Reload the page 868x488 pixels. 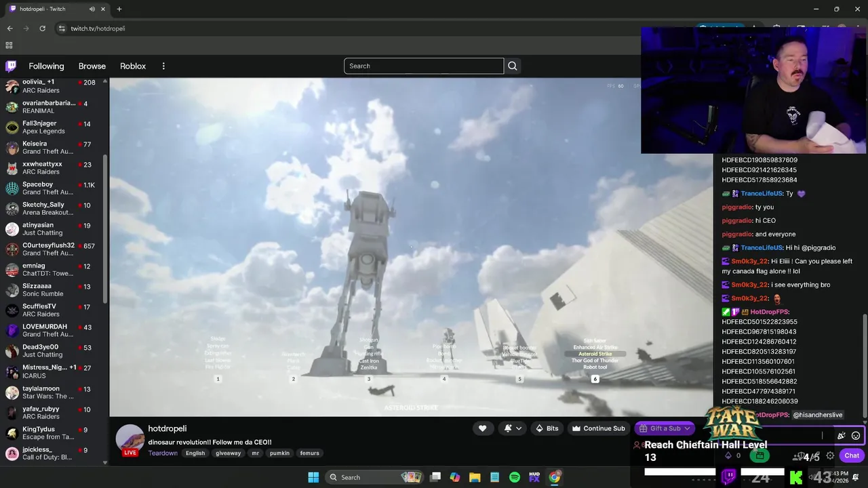(42, 28)
